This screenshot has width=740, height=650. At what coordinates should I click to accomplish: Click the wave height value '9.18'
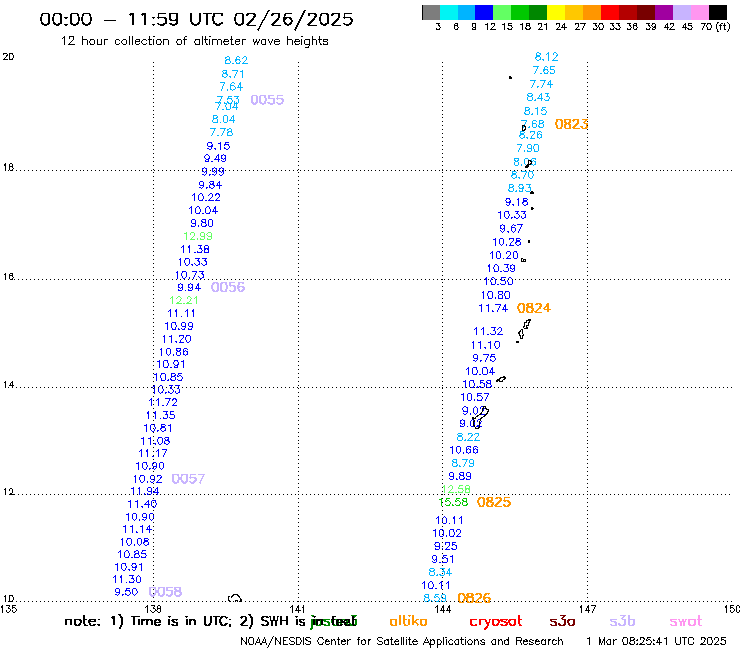coord(517,202)
